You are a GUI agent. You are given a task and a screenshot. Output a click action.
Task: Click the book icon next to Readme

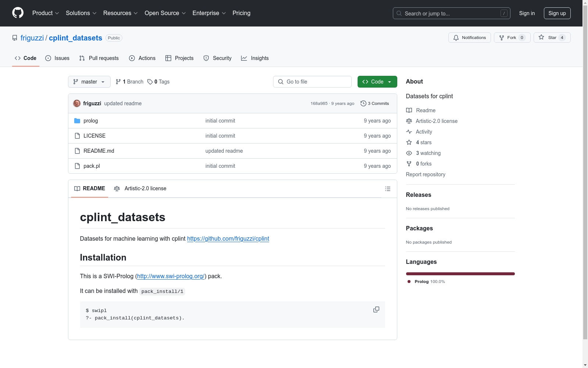click(409, 110)
